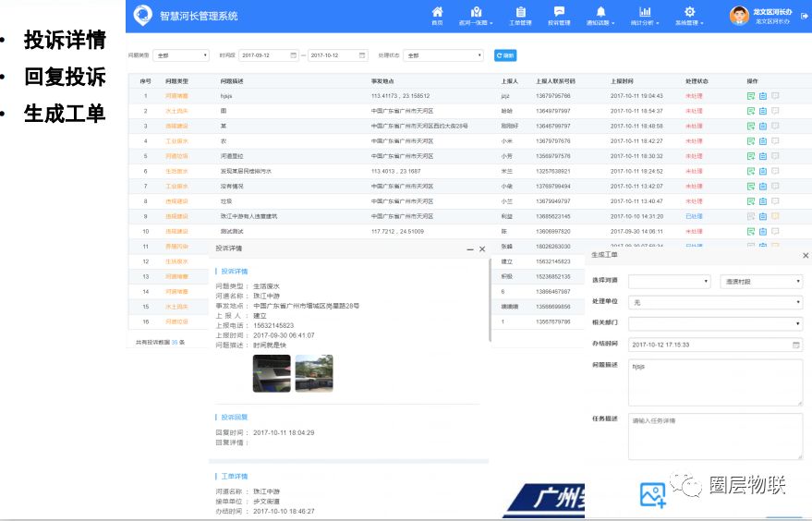Click phone number 13649797997
Screen dimensions: 812x521
(553, 111)
